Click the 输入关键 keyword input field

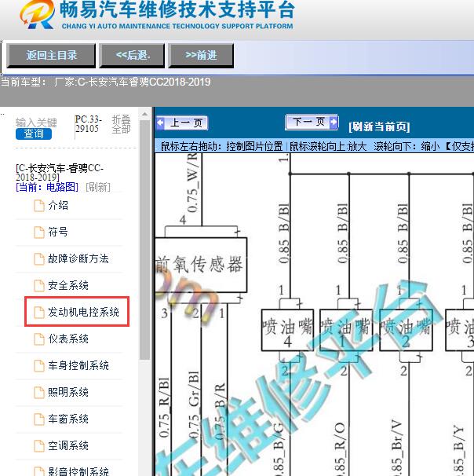tap(36, 123)
